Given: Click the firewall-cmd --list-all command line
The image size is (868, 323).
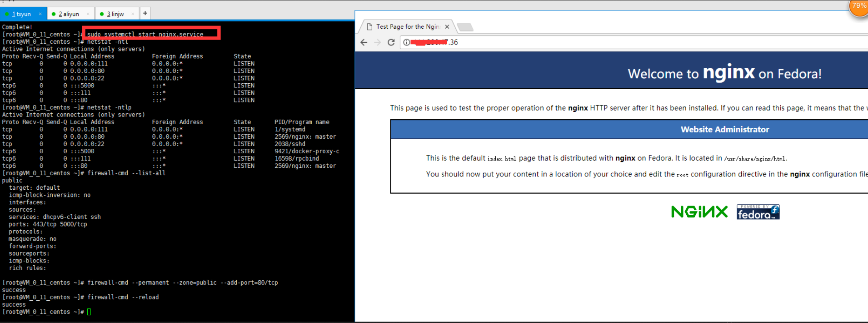Looking at the screenshot, I should 126,173.
